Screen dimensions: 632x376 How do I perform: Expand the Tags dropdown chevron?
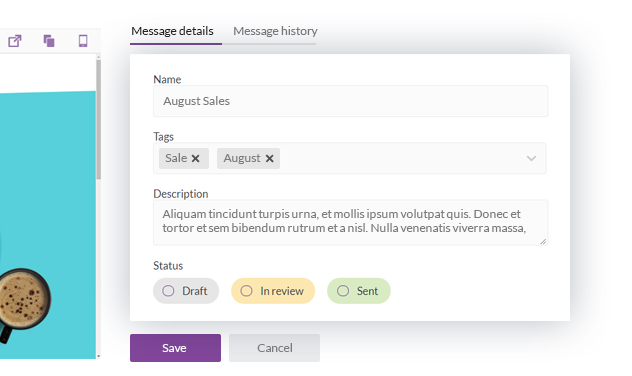(531, 158)
